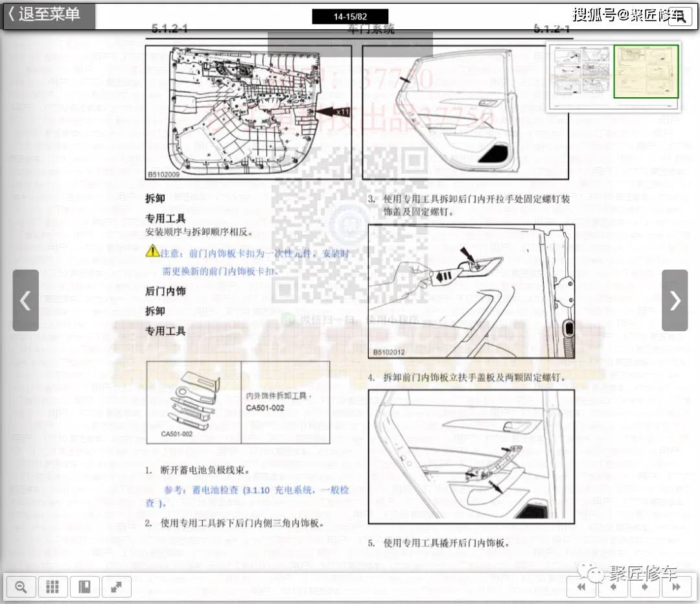
Task: Click the zoom-out magnifier icon
Action: click(x=21, y=587)
